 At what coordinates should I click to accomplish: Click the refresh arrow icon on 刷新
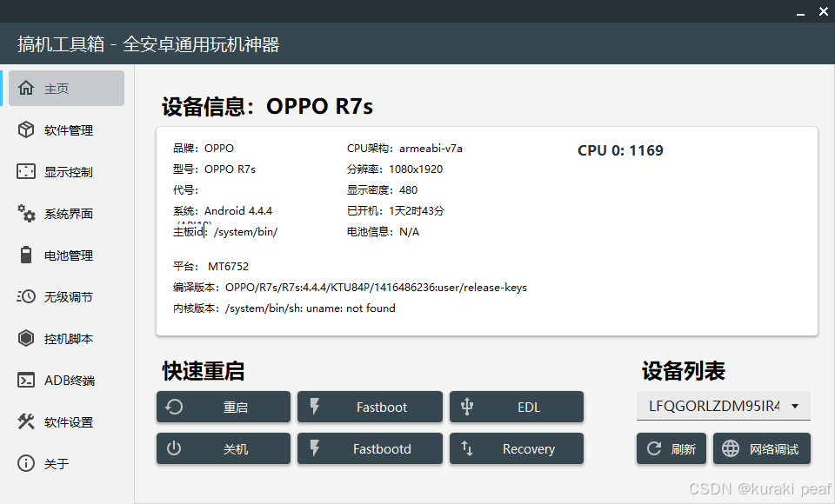pyautogui.click(x=654, y=448)
